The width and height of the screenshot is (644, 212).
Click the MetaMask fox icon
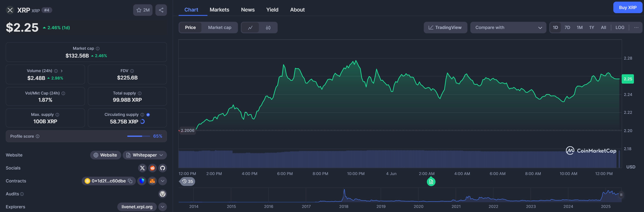click(152, 181)
